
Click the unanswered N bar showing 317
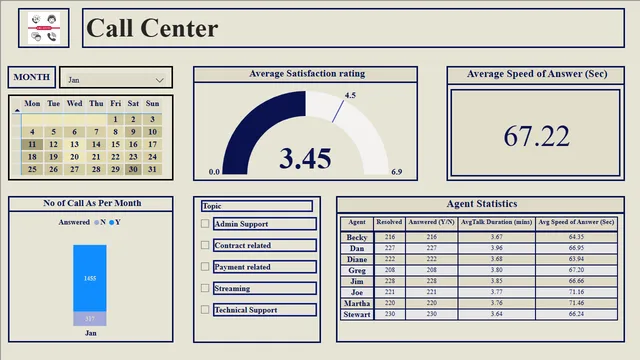[x=90, y=318]
